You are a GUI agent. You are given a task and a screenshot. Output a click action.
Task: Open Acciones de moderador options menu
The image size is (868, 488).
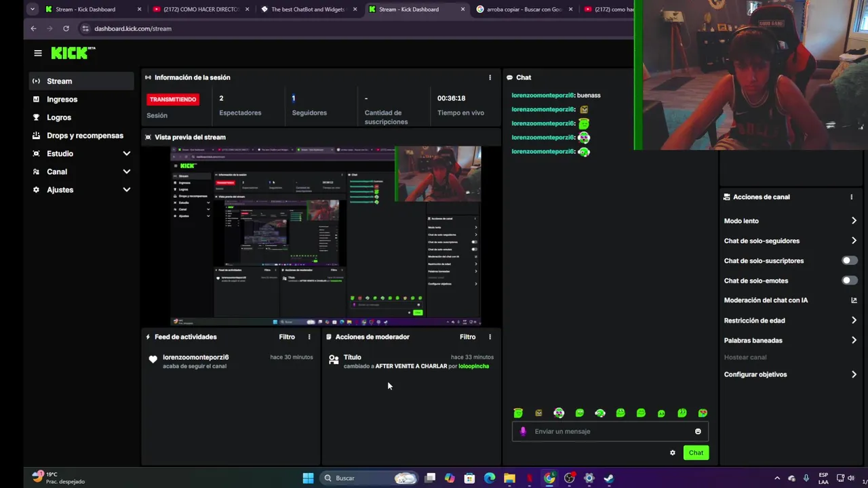[x=490, y=337]
